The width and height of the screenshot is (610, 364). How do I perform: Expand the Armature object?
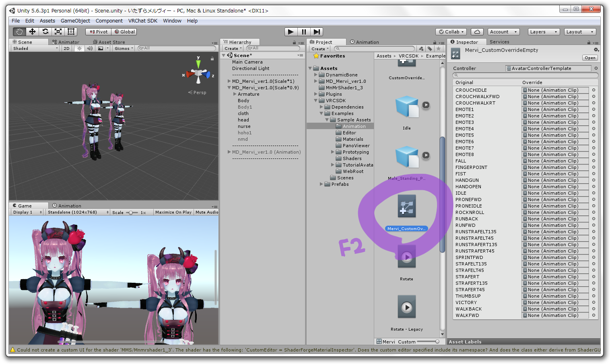pyautogui.click(x=235, y=94)
